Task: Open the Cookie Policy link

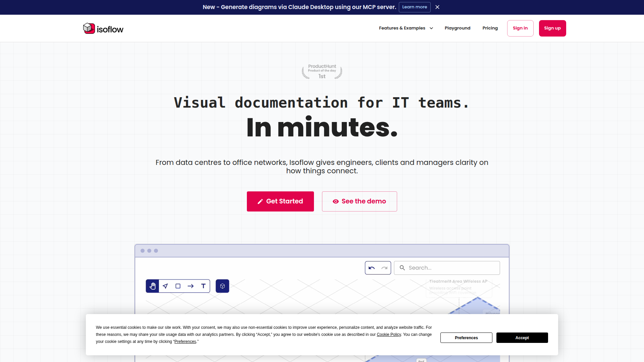Action: coord(389,335)
